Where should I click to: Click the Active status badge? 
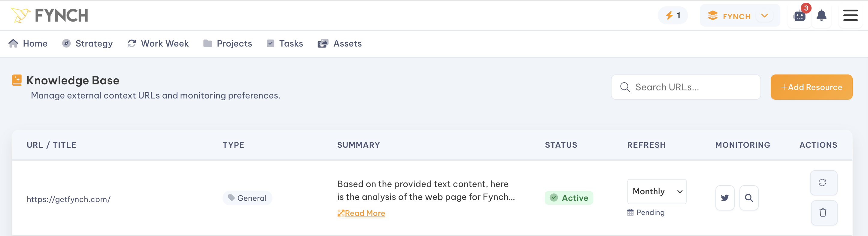pyautogui.click(x=569, y=198)
